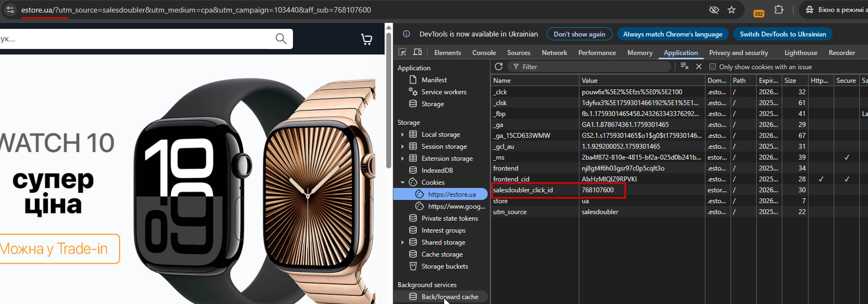
Task: Click the Don't show again button
Action: [x=579, y=34]
